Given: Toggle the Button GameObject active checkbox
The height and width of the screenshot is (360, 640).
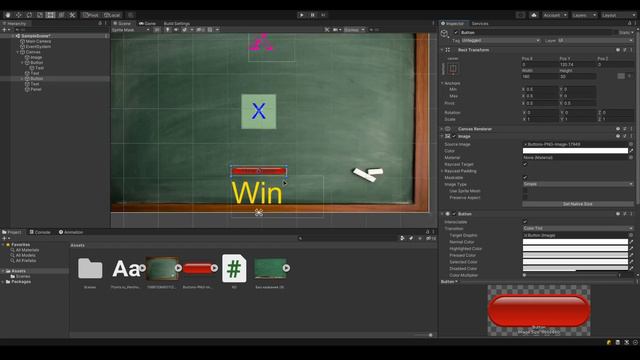Looking at the screenshot, I should [x=456, y=32].
